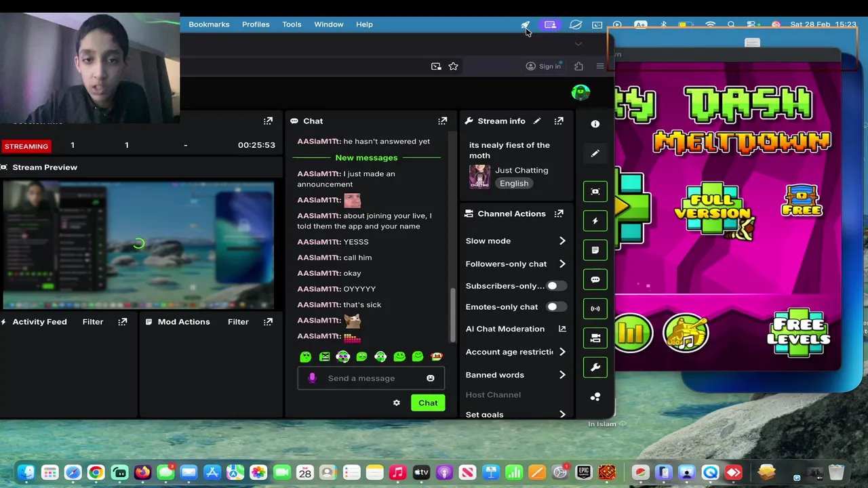This screenshot has height=488, width=868.
Task: Open Google Chrome from the Dock
Action: [x=96, y=472]
